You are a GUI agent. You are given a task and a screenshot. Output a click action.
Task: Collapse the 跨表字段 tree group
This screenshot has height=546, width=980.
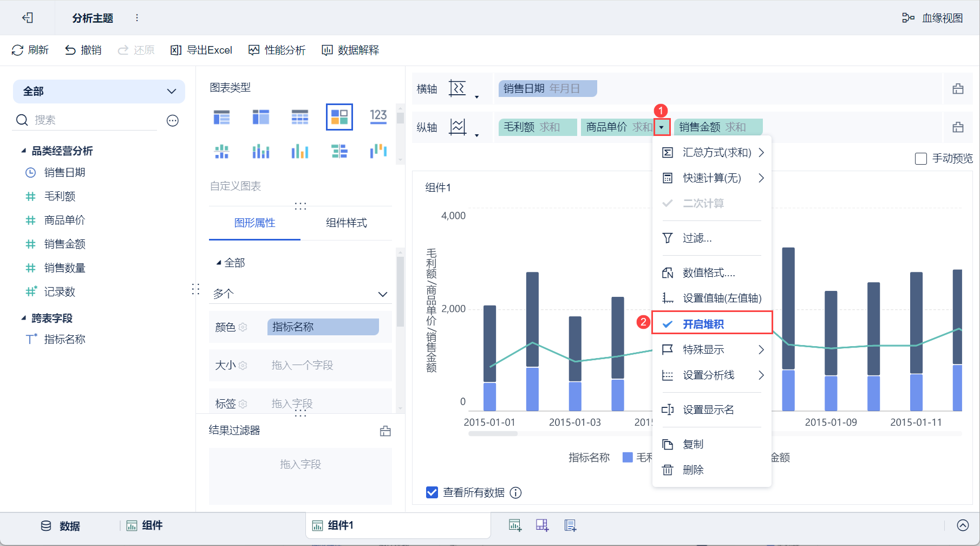pyautogui.click(x=24, y=318)
